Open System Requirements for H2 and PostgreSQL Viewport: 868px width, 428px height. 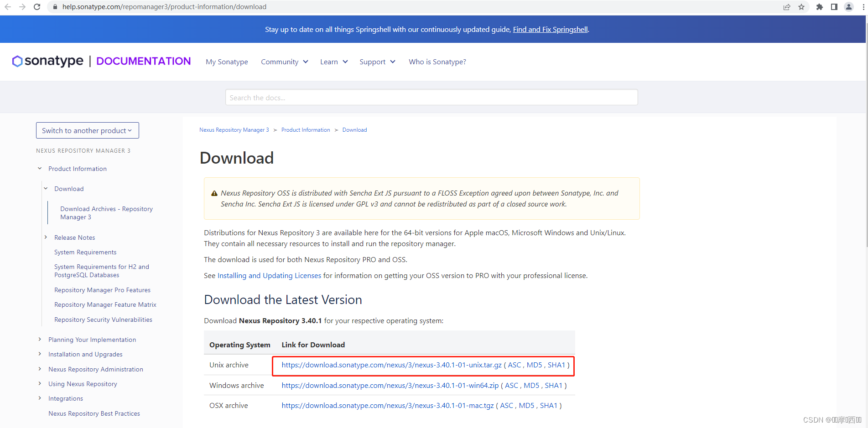coord(102,271)
